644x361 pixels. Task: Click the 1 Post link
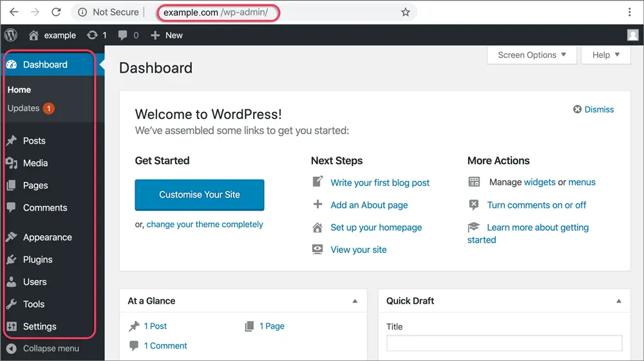(x=155, y=326)
